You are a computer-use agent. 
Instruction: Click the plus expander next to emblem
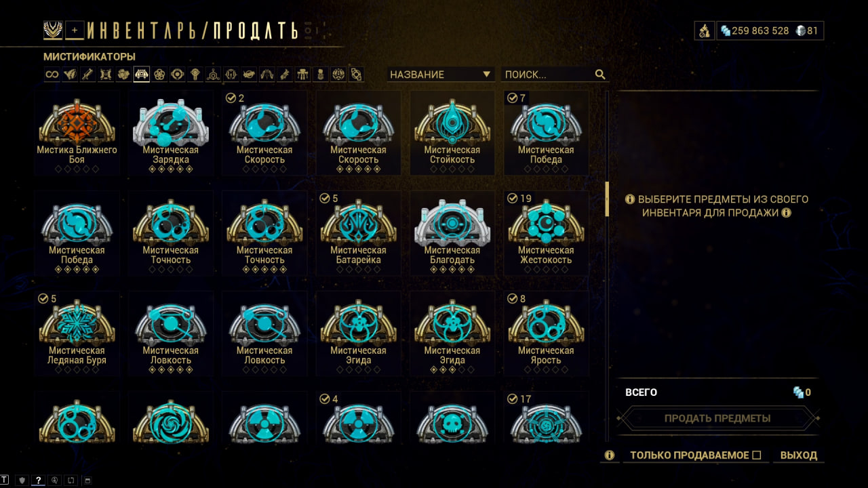tap(76, 30)
